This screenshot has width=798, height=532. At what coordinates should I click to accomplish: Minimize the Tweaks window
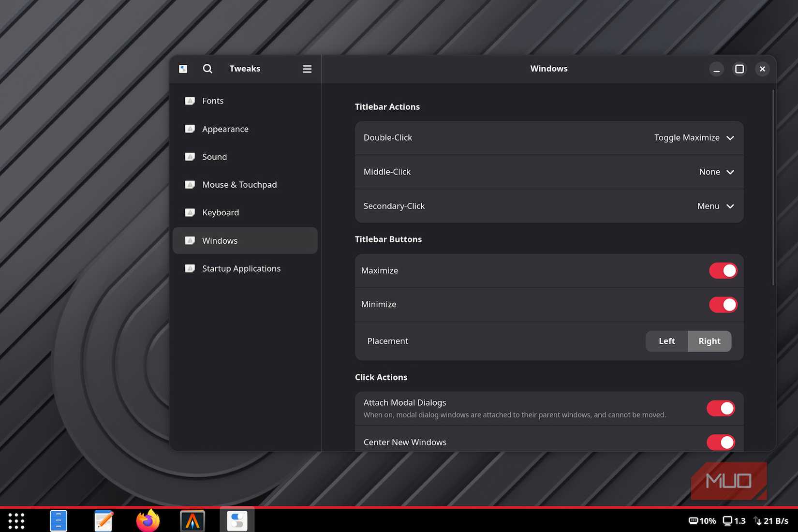pos(716,69)
